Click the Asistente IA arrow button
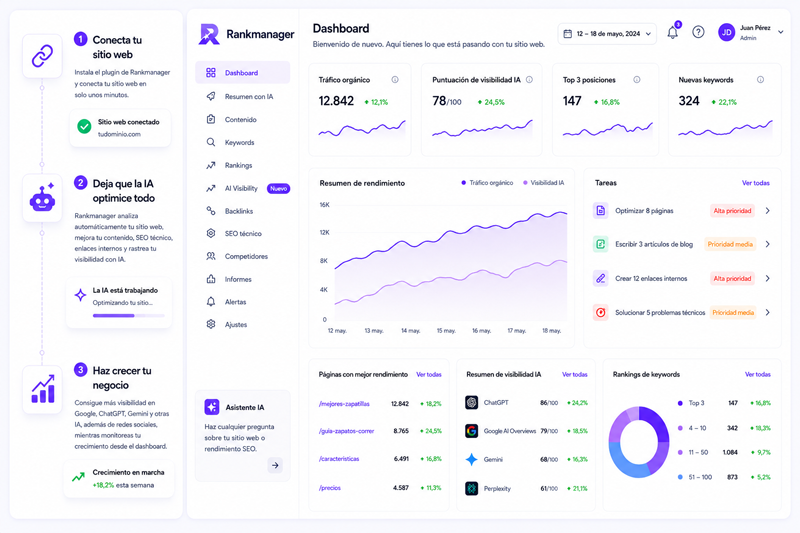The width and height of the screenshot is (800, 533). pyautogui.click(x=275, y=465)
